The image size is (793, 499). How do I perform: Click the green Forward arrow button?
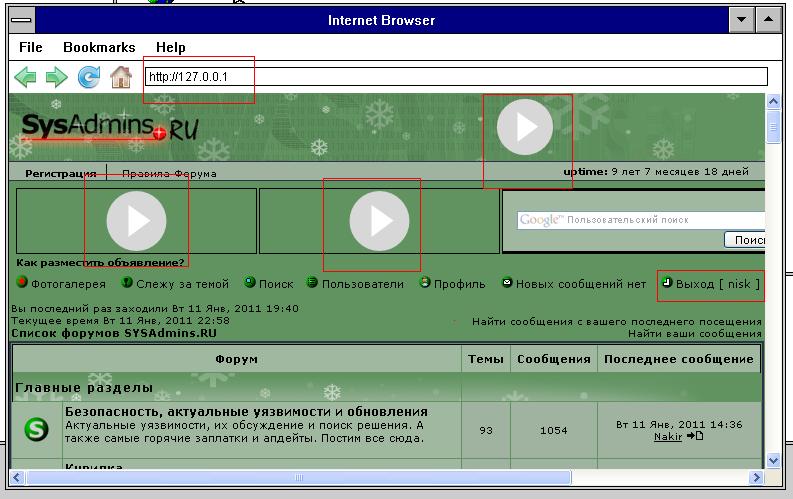point(56,77)
